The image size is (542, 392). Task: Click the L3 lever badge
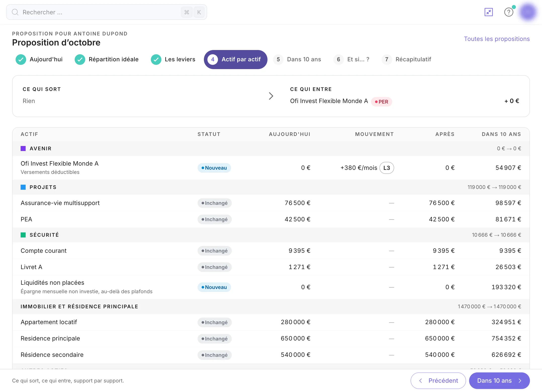387,168
